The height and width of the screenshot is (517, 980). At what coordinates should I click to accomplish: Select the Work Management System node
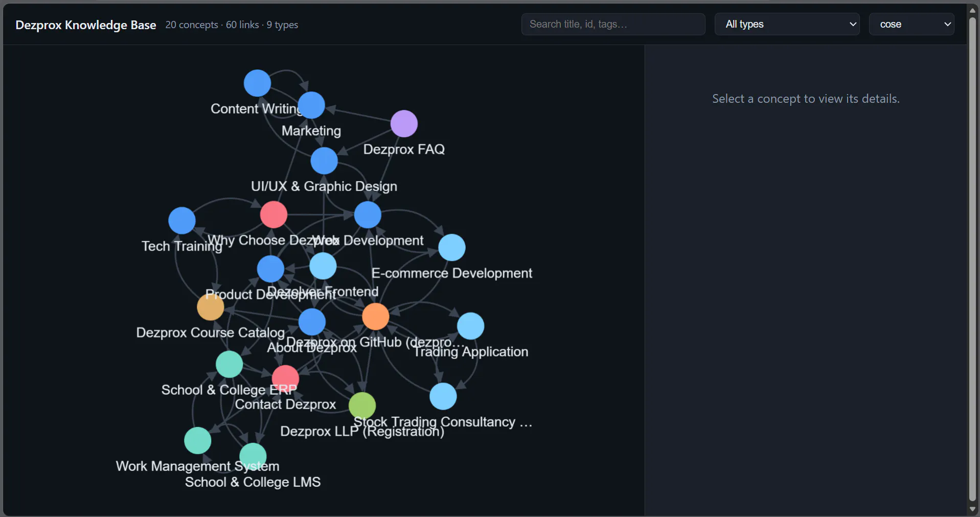tap(197, 441)
